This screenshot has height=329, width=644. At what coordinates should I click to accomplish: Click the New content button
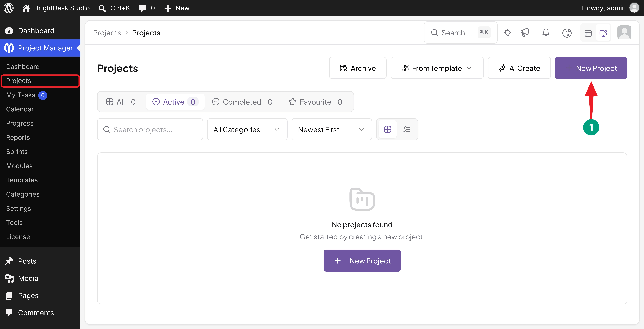click(177, 8)
